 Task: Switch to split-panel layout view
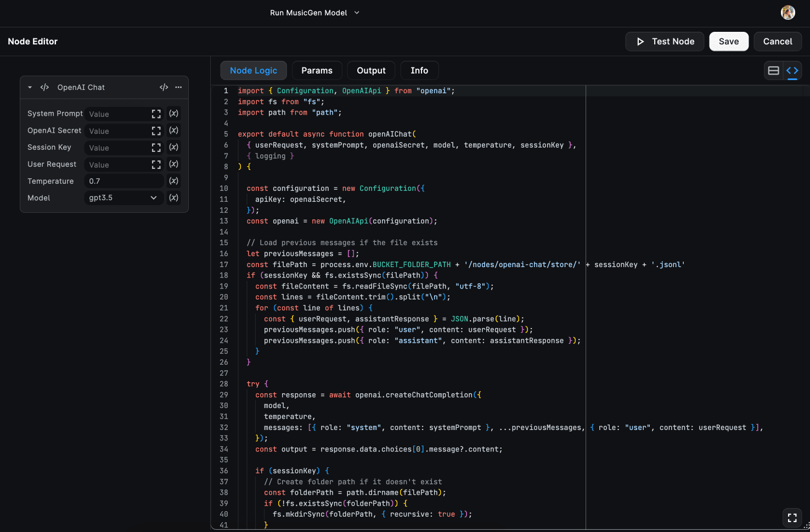[x=773, y=70]
